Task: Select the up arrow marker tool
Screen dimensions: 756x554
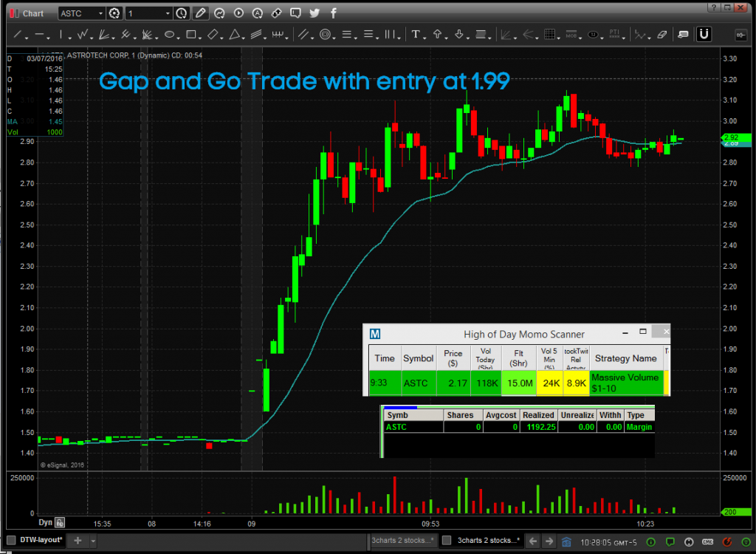Action: [437, 34]
